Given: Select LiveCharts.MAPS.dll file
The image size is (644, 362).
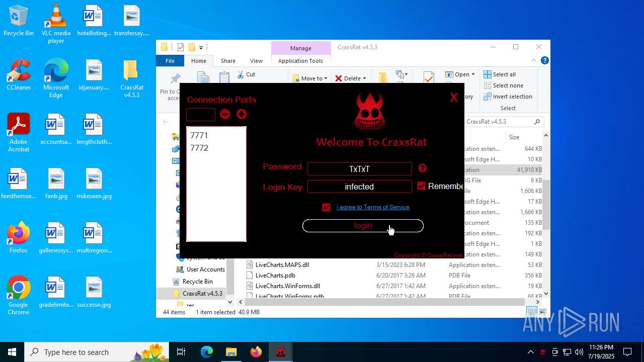Looking at the screenshot, I should coord(282,265).
